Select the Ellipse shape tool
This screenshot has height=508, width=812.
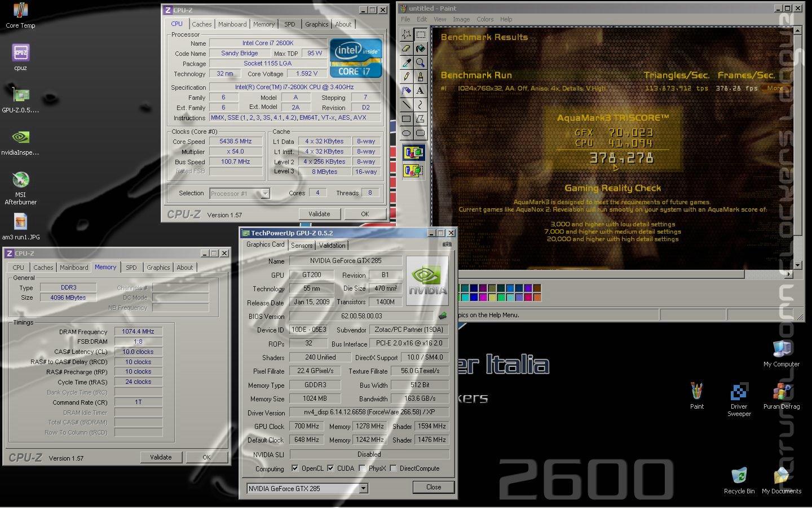(x=406, y=133)
